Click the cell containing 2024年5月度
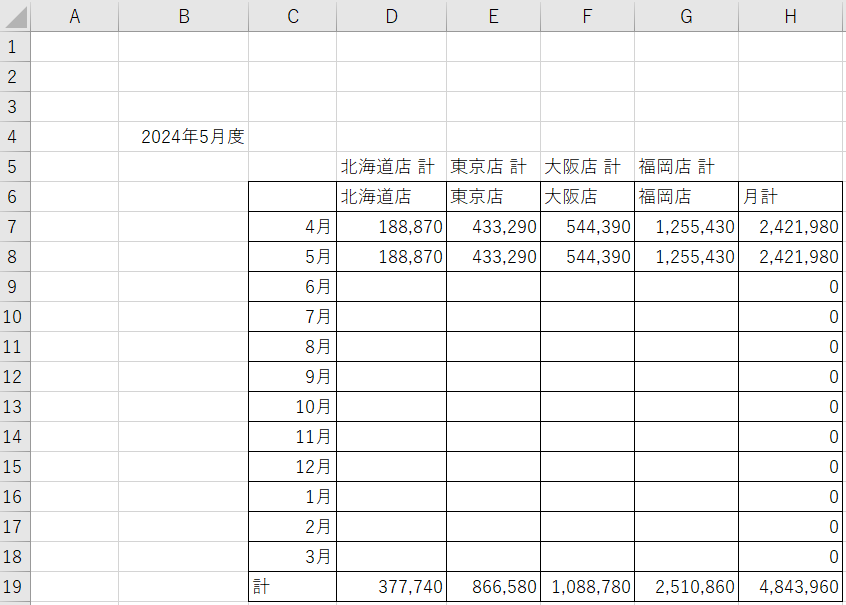846x605 pixels. click(x=192, y=137)
